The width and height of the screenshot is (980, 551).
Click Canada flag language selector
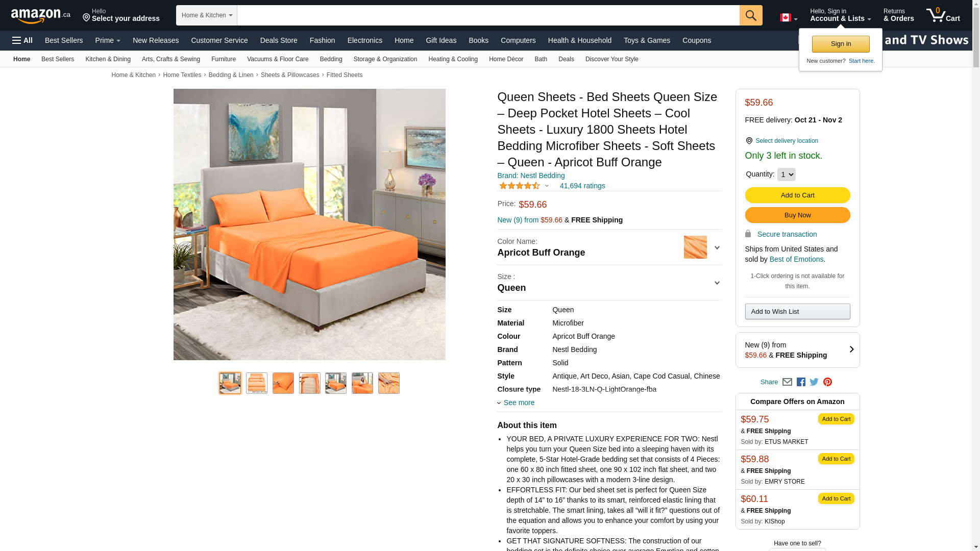point(789,18)
